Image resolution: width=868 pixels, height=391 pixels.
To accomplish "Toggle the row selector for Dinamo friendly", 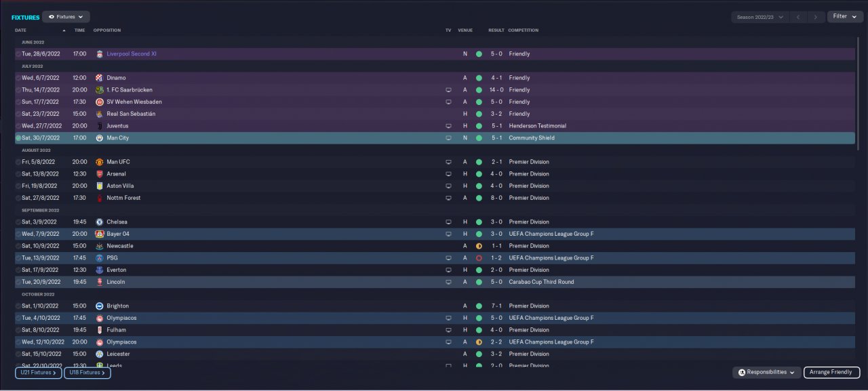I will click(18, 78).
